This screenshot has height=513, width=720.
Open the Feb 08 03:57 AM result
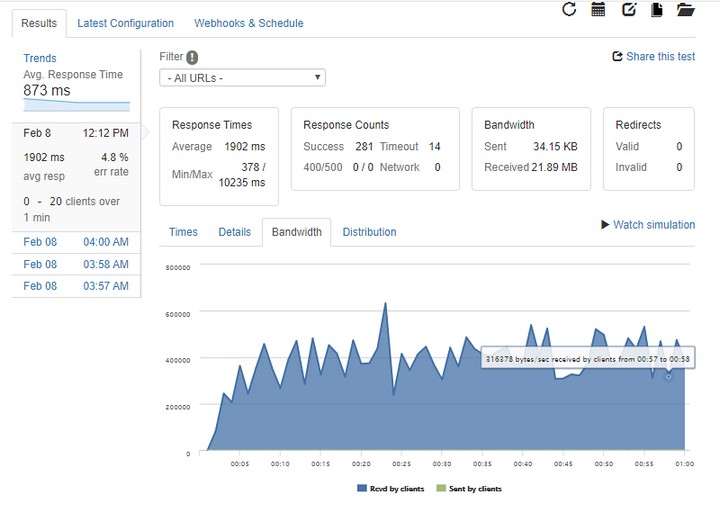coord(76,286)
